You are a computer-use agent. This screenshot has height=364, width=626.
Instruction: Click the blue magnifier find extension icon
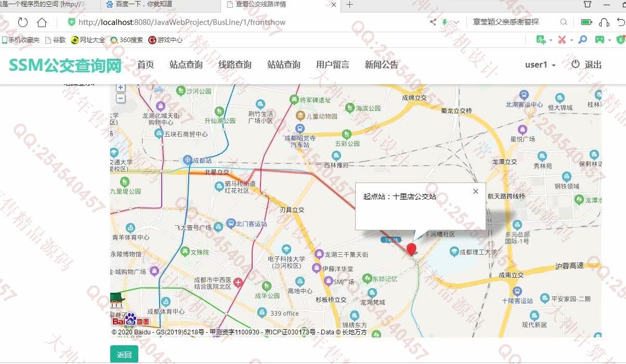(583, 40)
